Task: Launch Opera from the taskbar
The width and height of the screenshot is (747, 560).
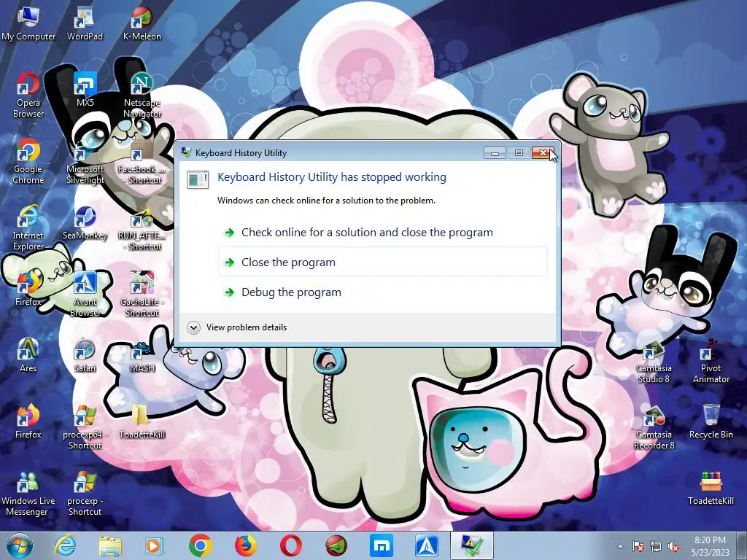Action: click(x=290, y=545)
